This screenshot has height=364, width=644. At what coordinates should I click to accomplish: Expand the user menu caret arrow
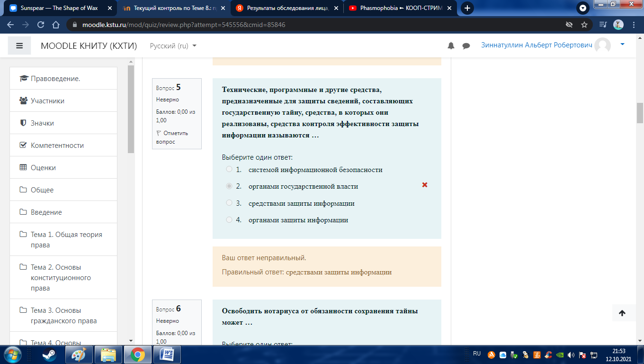[x=622, y=44]
